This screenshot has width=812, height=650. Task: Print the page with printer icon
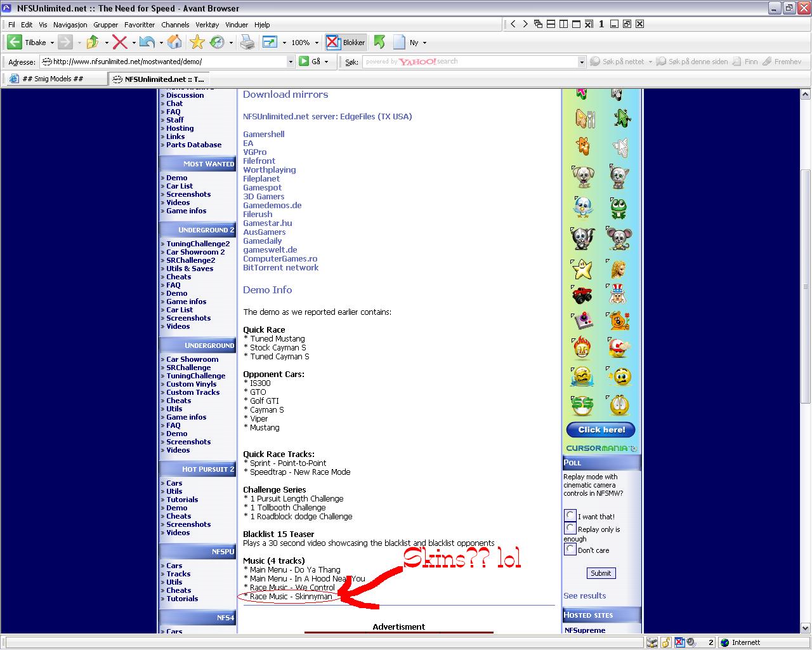click(247, 43)
